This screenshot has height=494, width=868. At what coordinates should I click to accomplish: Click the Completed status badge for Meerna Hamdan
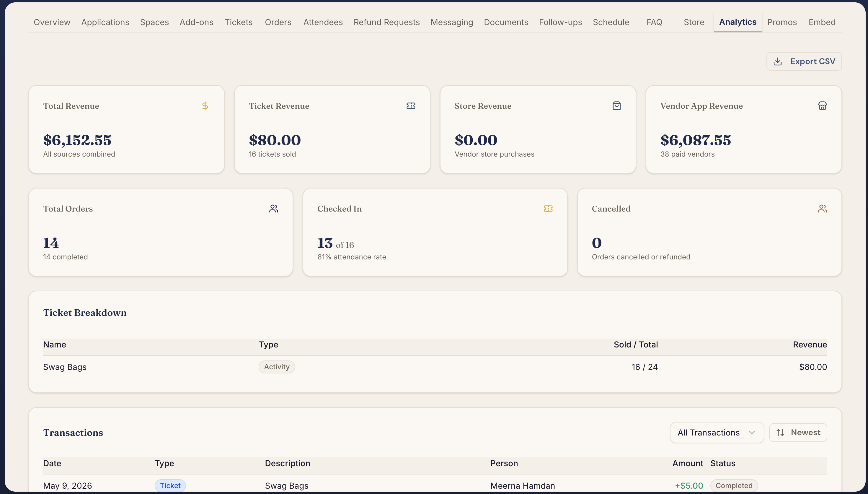tap(734, 485)
